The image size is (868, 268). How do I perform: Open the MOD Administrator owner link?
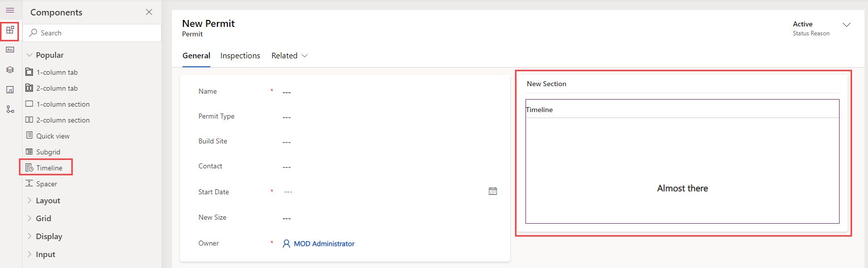coord(324,244)
